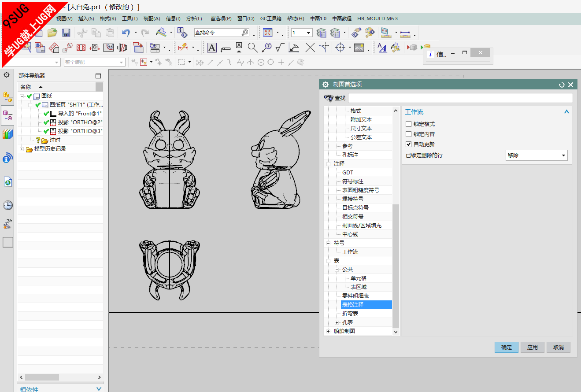The width and height of the screenshot is (581, 392).
Task: Open the GC工具箱 menu
Action: (271, 18)
